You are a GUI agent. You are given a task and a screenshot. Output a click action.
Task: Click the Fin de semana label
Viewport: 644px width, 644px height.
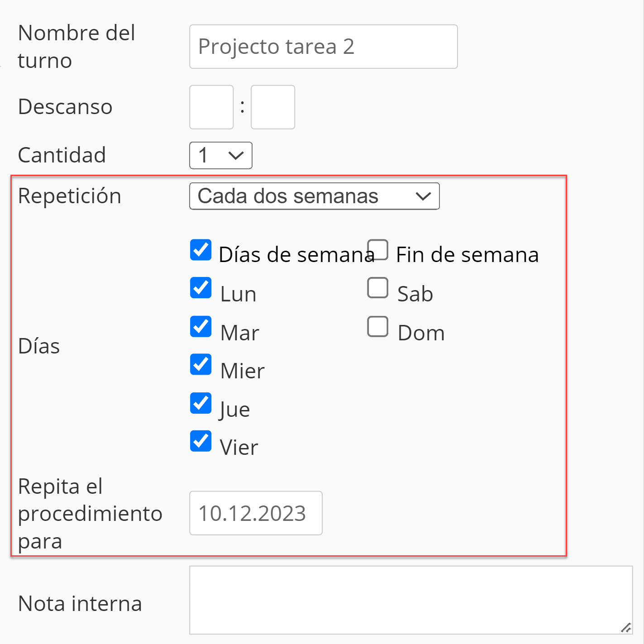(467, 255)
